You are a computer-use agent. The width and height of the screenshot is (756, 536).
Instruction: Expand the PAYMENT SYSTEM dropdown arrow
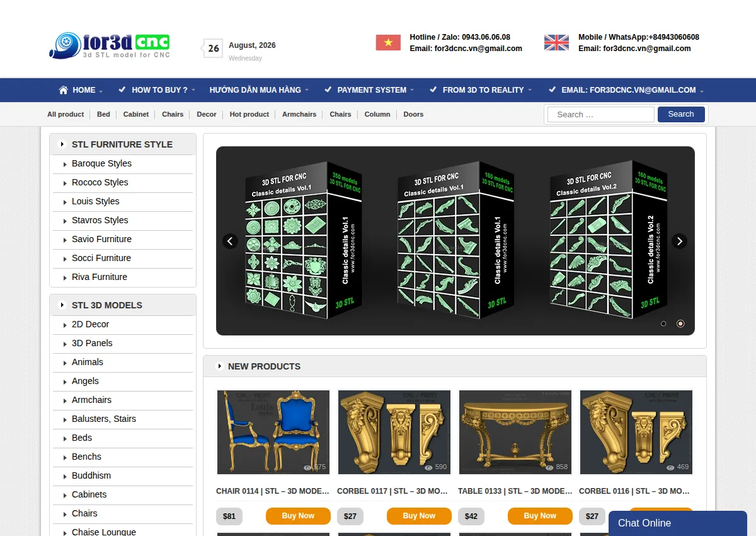[412, 91]
